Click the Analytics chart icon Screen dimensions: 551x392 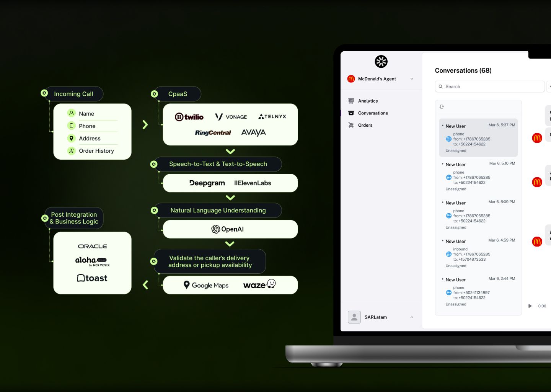click(351, 101)
